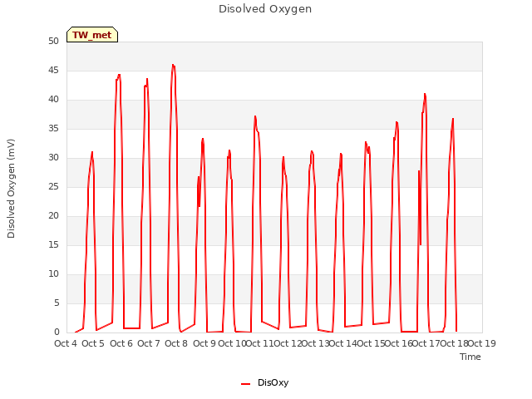Click the Oct 4 date tick label
532x399 pixels.
point(66,343)
